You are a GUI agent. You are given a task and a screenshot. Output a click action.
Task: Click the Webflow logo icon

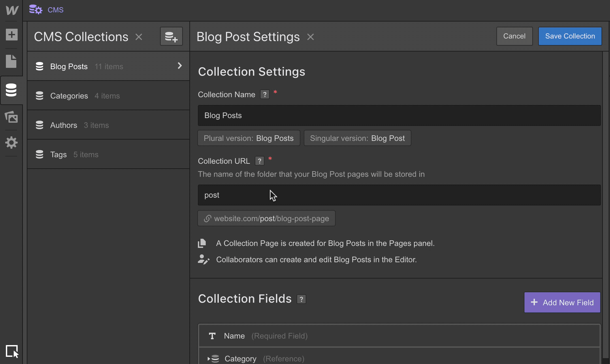(x=12, y=10)
